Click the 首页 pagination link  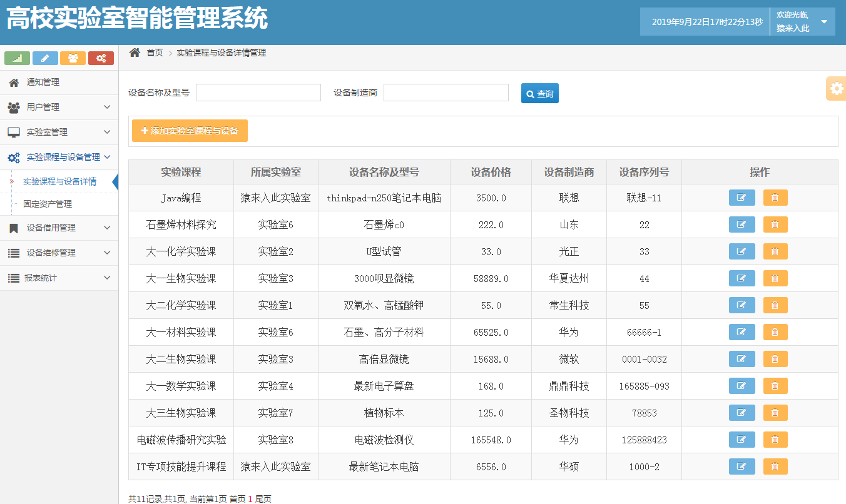237,499
